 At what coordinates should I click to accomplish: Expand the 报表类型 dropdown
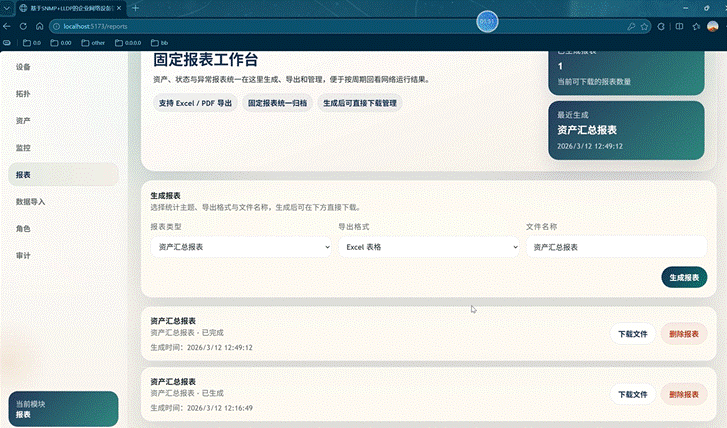[241, 247]
